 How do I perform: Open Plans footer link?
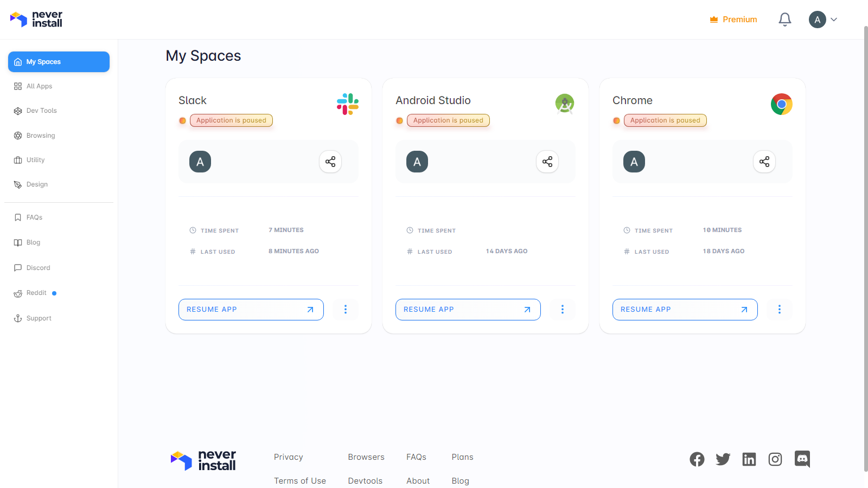(463, 457)
